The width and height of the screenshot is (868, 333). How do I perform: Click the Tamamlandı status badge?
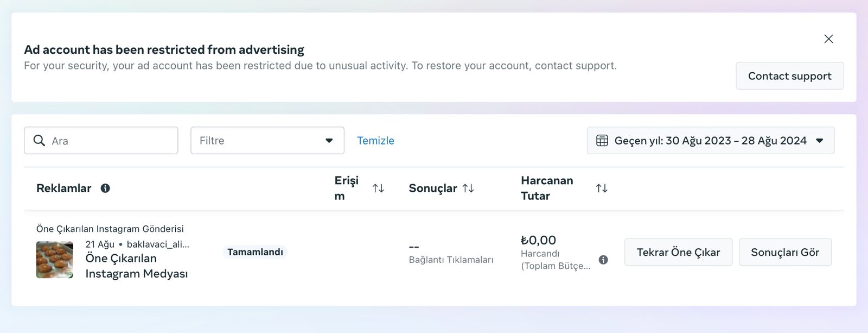(x=255, y=252)
